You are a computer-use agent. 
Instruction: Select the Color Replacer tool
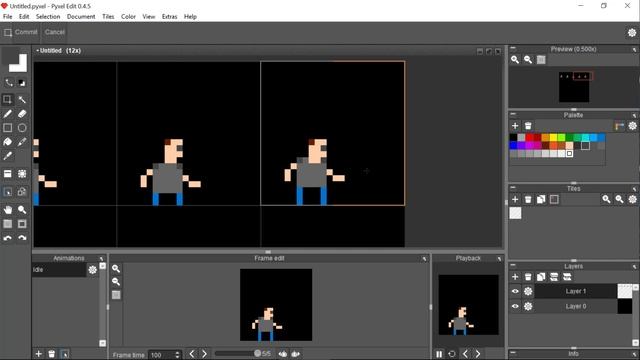22,142
